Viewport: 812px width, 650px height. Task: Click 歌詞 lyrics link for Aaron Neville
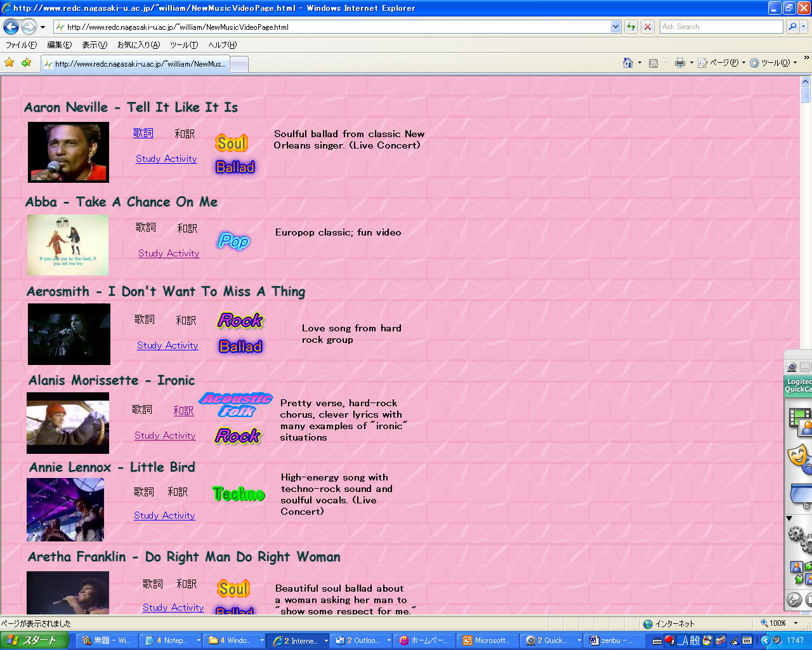(143, 133)
